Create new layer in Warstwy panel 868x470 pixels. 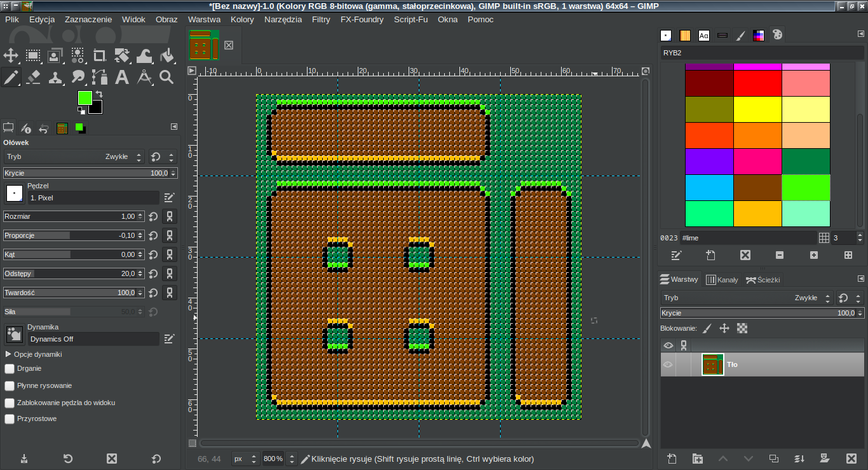click(672, 459)
